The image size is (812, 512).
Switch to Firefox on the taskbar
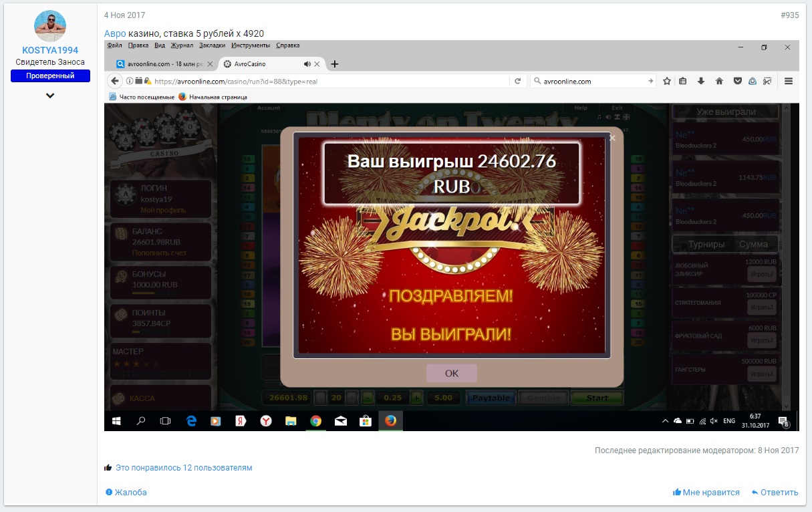391,421
